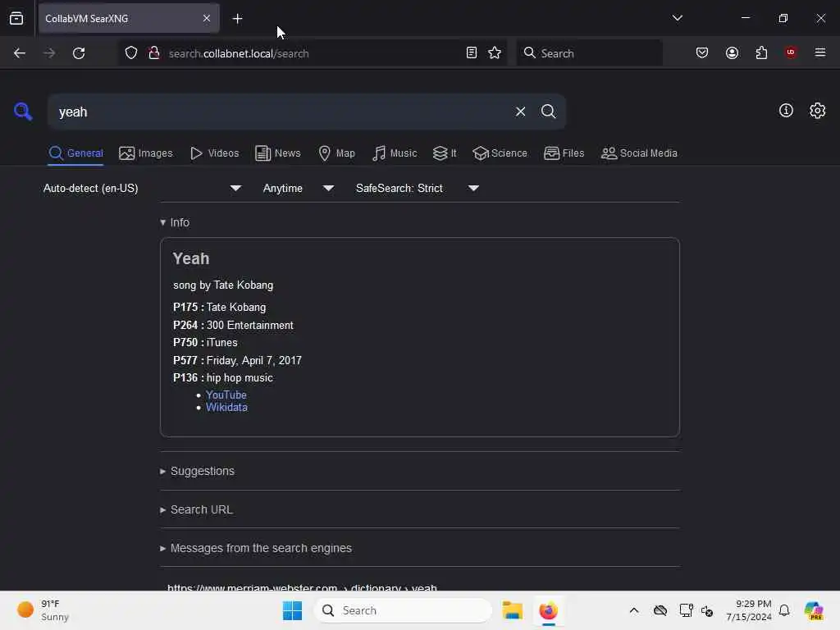Click the address bar URL
The image size is (840, 630).
tap(239, 53)
